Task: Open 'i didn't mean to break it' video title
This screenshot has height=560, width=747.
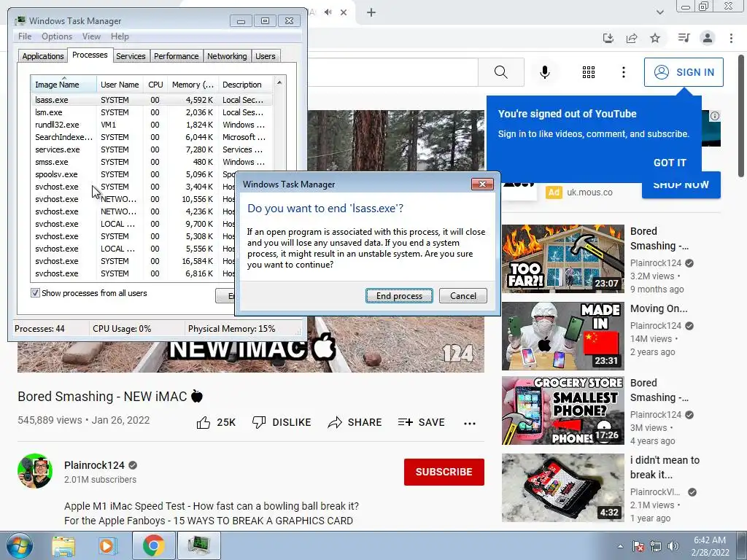Action: click(665, 467)
